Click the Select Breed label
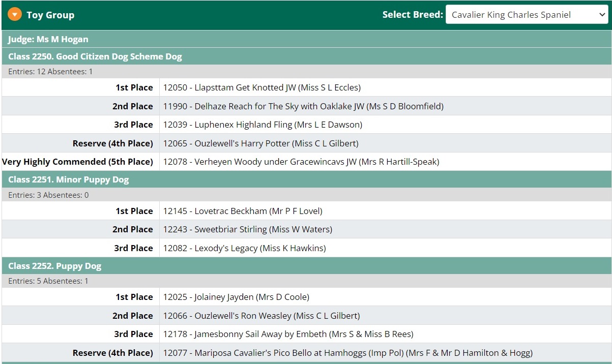 [x=413, y=15]
